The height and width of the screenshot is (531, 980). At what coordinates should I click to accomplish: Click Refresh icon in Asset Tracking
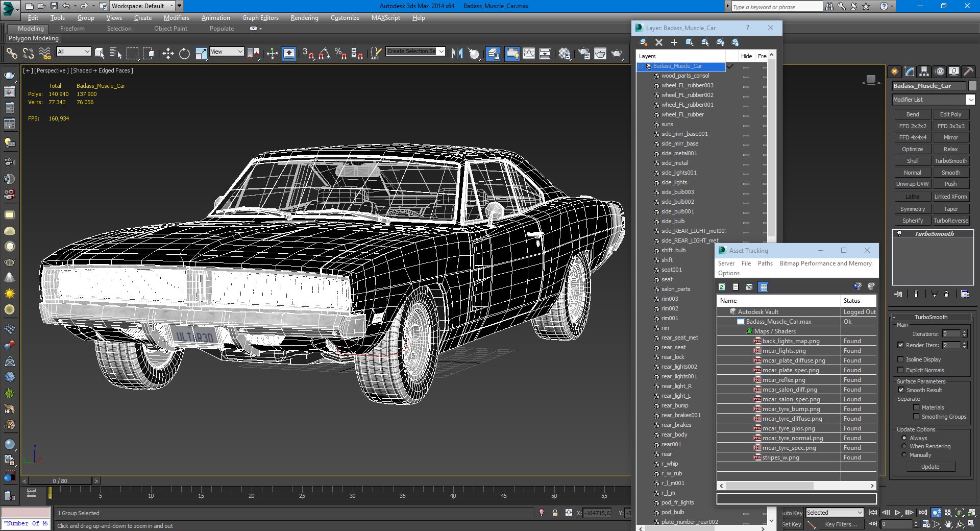pyautogui.click(x=722, y=287)
